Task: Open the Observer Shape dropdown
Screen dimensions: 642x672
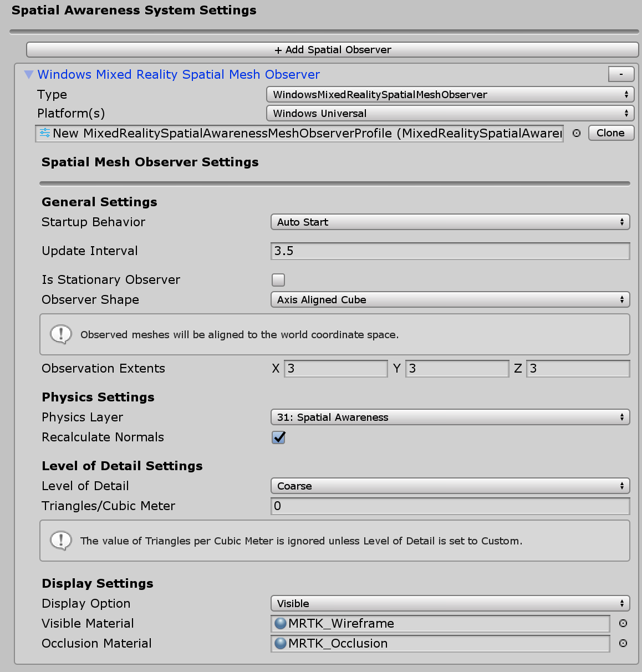Action: pyautogui.click(x=450, y=300)
